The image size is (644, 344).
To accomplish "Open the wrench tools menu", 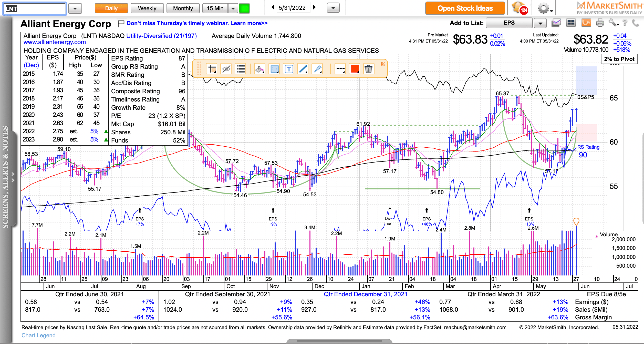I will 614,23.
